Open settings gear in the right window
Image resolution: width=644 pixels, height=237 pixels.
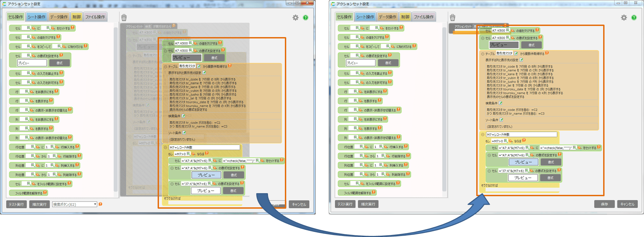click(624, 18)
